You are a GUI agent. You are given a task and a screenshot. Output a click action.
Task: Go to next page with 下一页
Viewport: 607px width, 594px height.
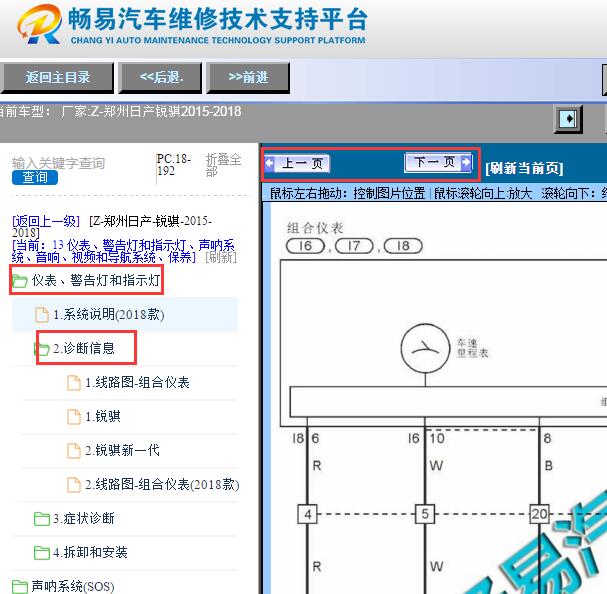point(438,162)
